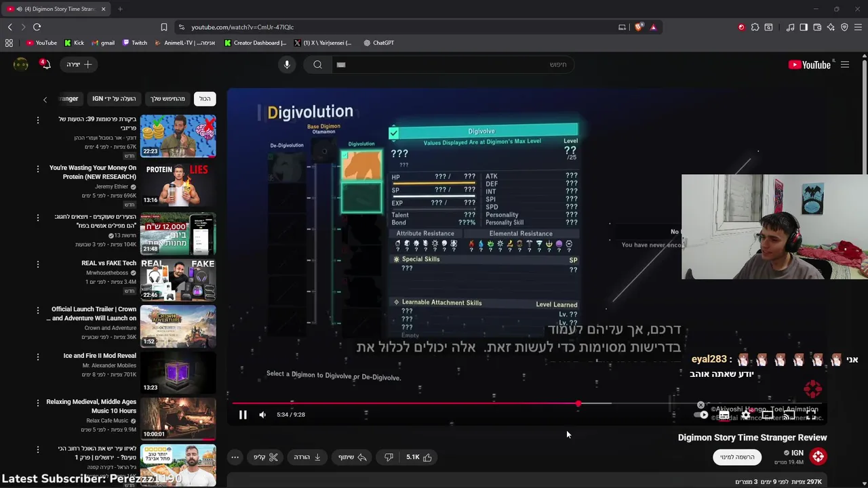This screenshot has width=868, height=488.
Task: Toggle subtitles with the captions icon
Action: [724, 415]
